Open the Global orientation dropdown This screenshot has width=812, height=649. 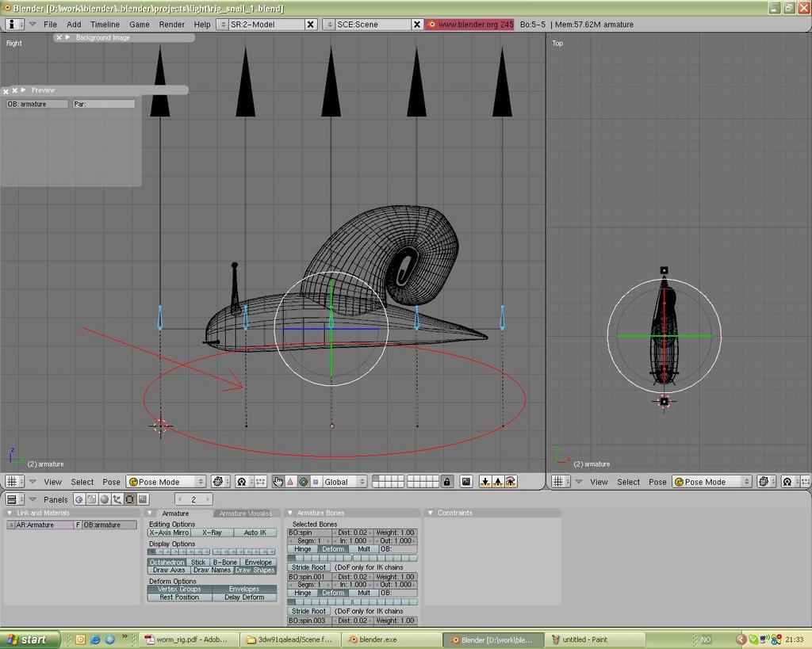pos(344,482)
